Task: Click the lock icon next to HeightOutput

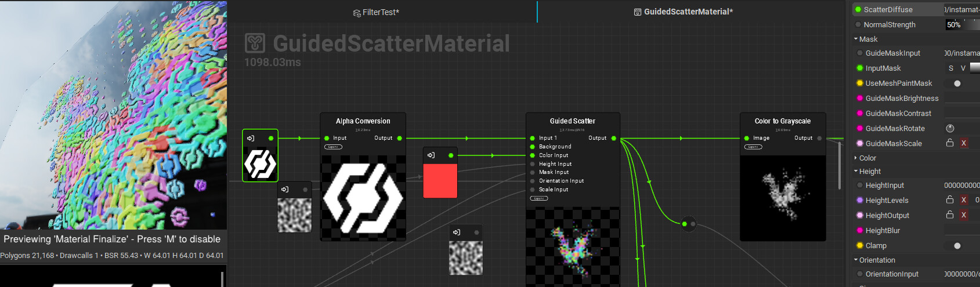Action: click(x=950, y=215)
